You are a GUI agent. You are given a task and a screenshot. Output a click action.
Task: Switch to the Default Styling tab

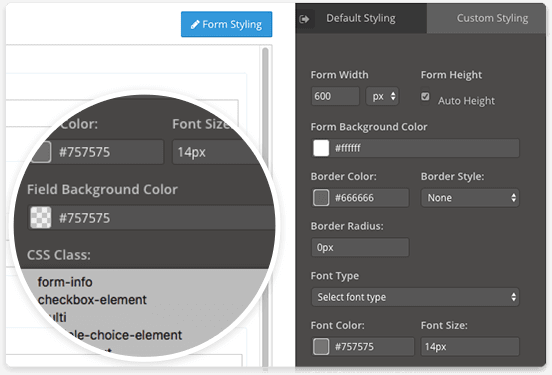[x=361, y=18]
